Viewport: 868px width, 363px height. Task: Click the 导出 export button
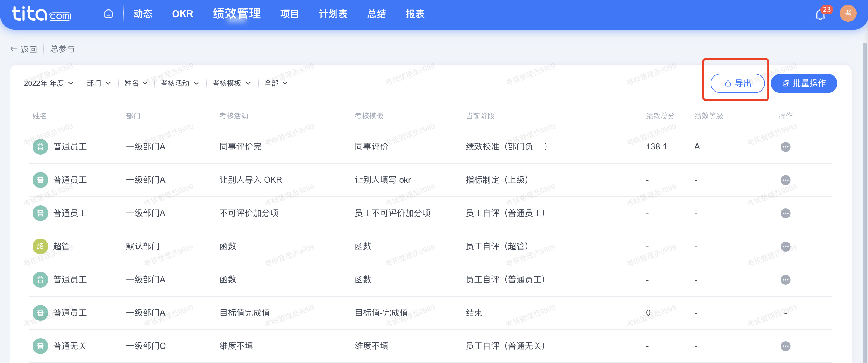(737, 83)
